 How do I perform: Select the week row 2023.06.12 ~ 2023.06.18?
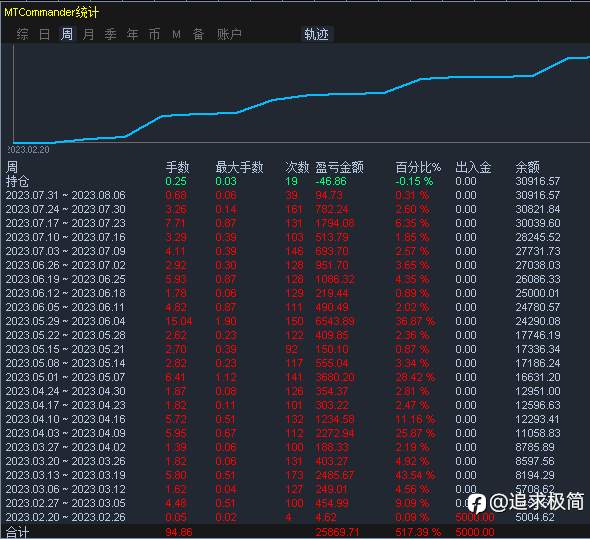point(283,293)
